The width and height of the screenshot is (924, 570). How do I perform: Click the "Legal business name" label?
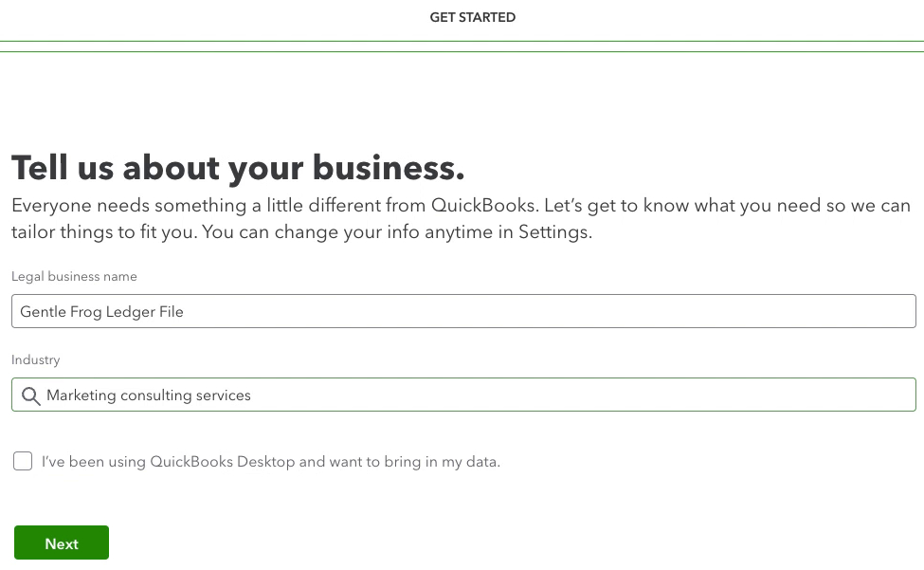coord(74,276)
